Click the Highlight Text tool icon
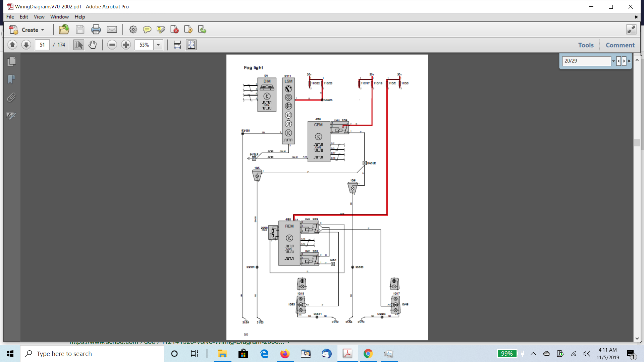Viewport: 644px width, 362px height. (x=161, y=30)
